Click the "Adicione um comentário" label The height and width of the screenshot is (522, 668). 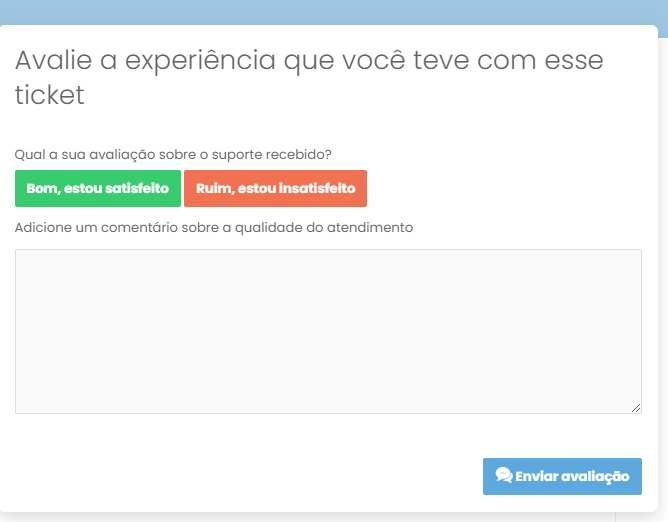[x=214, y=228]
